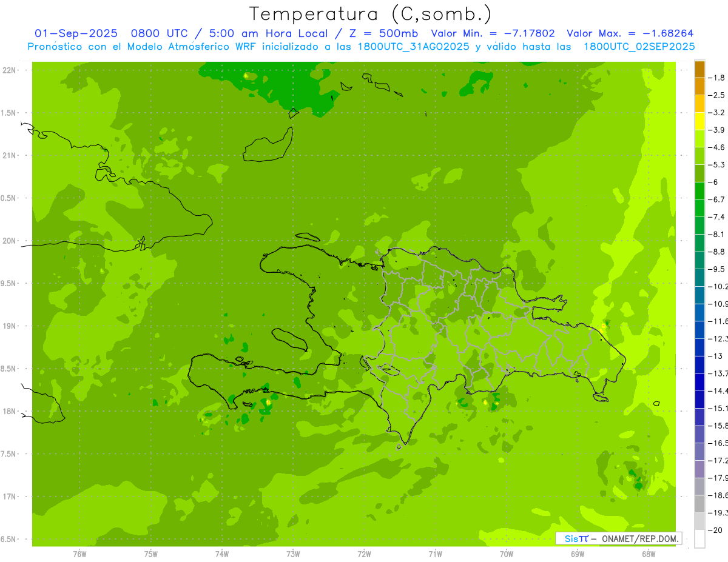Click the '74W' longitude label

pyautogui.click(x=221, y=554)
